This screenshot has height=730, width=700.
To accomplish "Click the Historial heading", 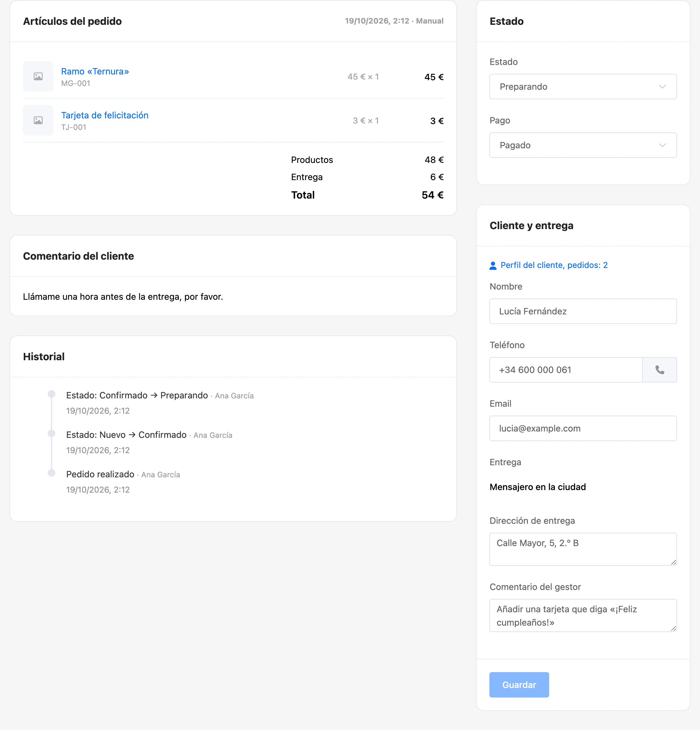I will pyautogui.click(x=44, y=357).
